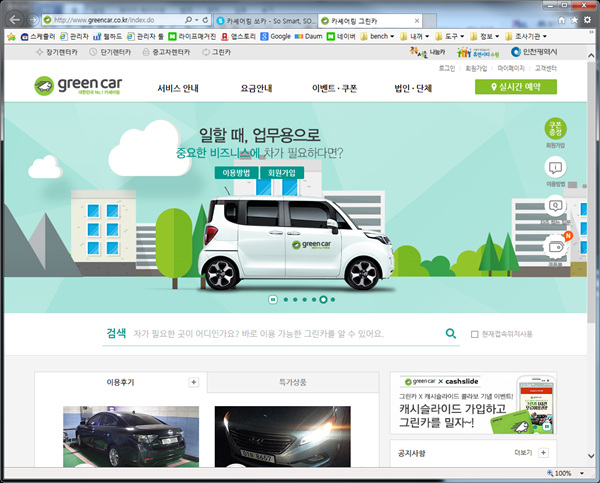The height and width of the screenshot is (483, 600).
Task: Click the Q search bubble side icon
Action: [555, 206]
